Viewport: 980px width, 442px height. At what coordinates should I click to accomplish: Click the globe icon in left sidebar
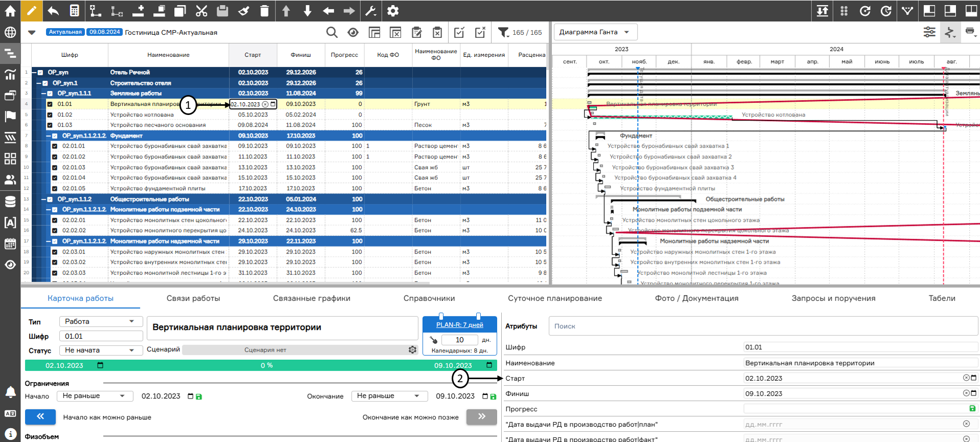(10, 32)
